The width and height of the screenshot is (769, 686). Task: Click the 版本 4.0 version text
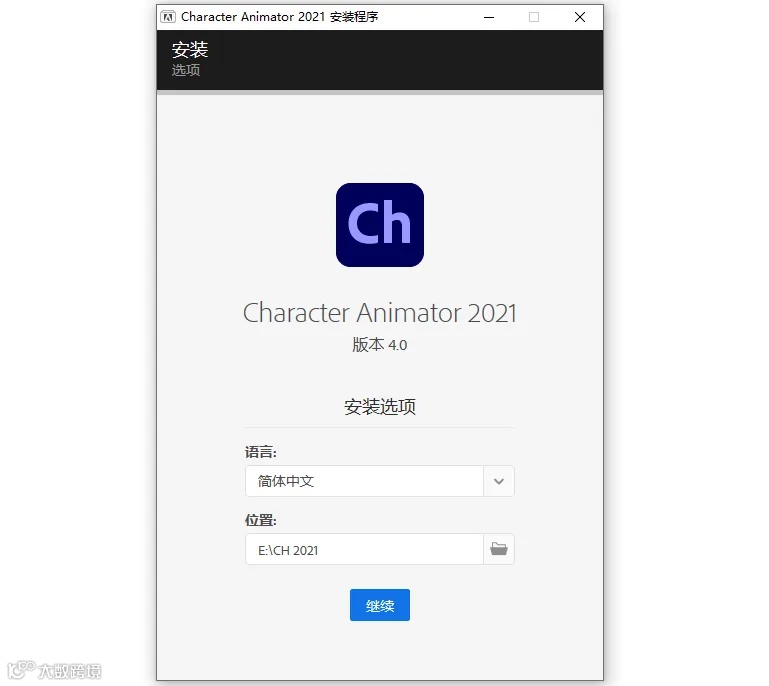point(380,345)
